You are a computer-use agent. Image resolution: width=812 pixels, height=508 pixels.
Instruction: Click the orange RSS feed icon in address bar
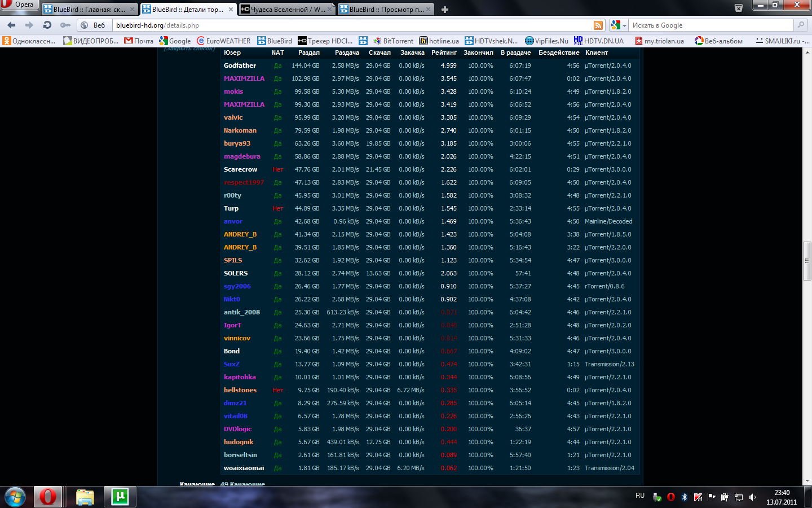pos(598,25)
